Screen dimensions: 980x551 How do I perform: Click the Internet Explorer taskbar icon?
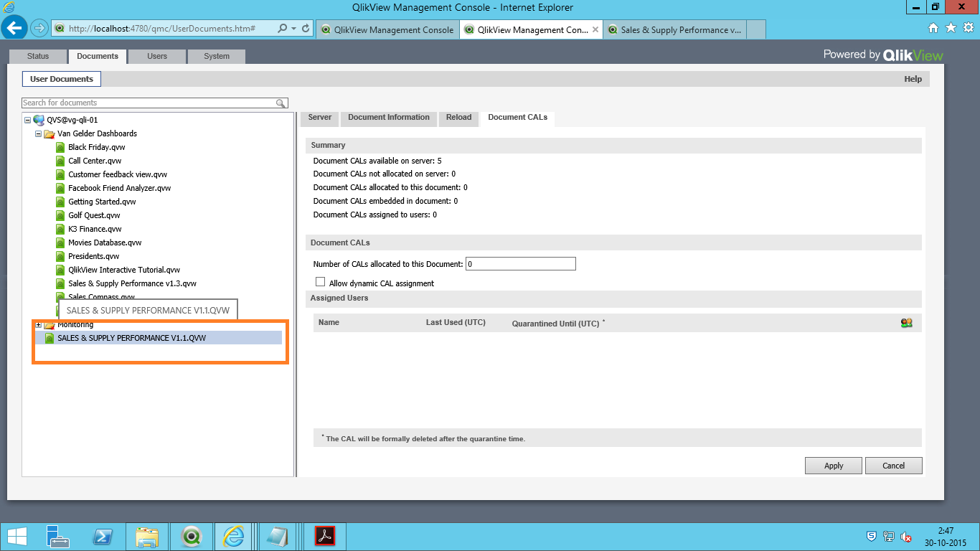235,537
